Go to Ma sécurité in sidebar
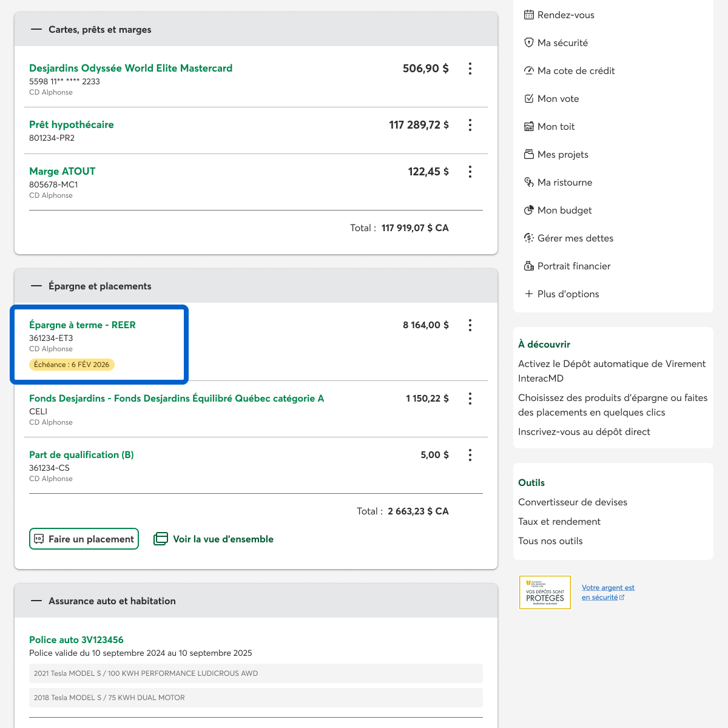 (x=562, y=43)
